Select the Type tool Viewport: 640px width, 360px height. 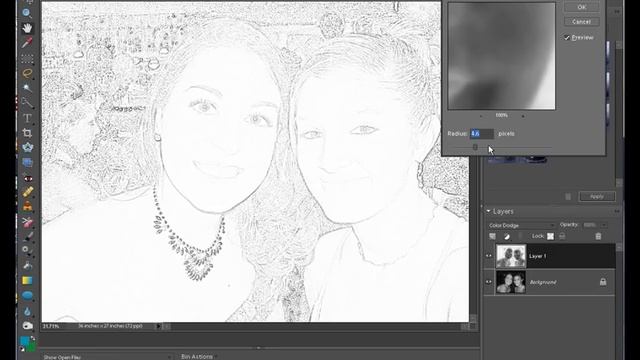27,118
